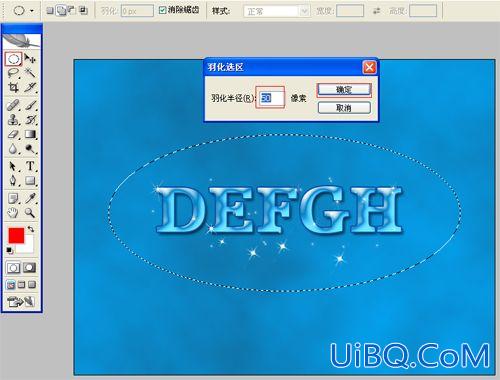Select the History Brush tool
The height and width of the screenshot is (380, 500).
[x=30, y=120]
